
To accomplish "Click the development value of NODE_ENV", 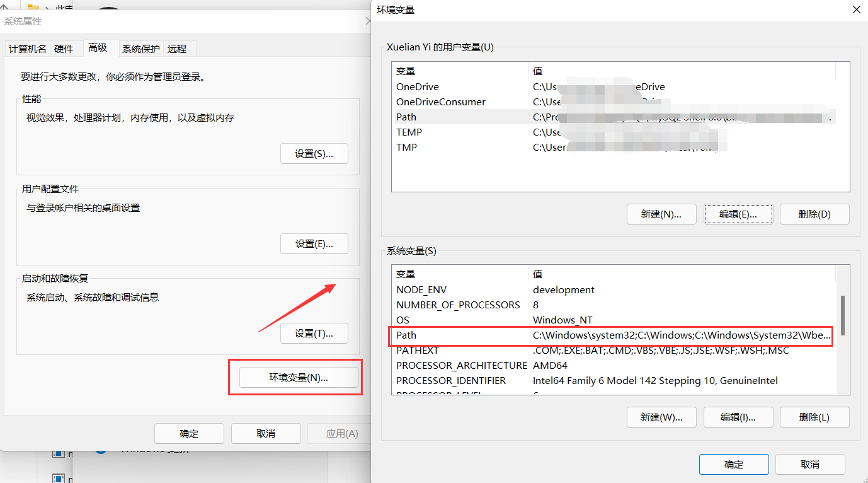I will coord(564,290).
